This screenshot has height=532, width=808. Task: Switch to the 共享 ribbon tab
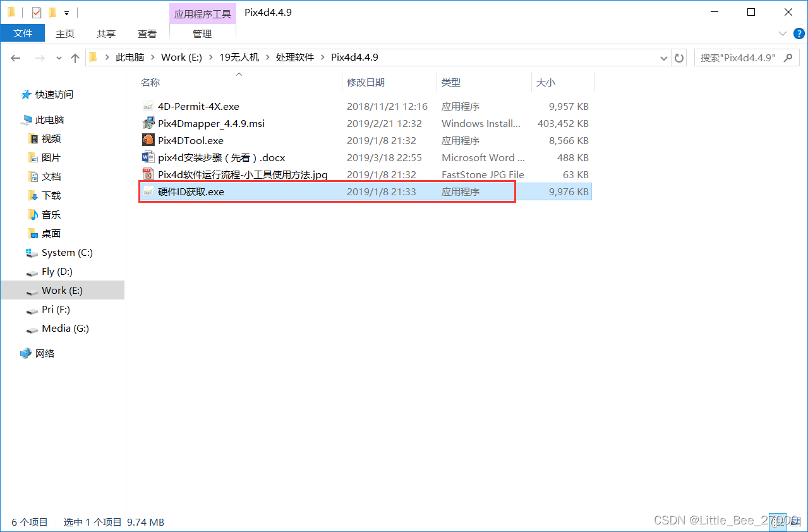coord(106,33)
